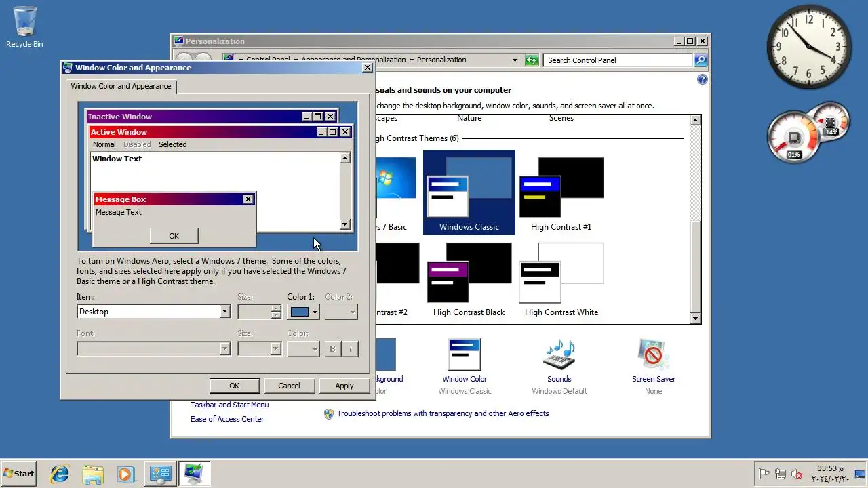Screen dimensions: 868x488
Task: Open the Recycle Bin desktop icon
Action: click(24, 27)
